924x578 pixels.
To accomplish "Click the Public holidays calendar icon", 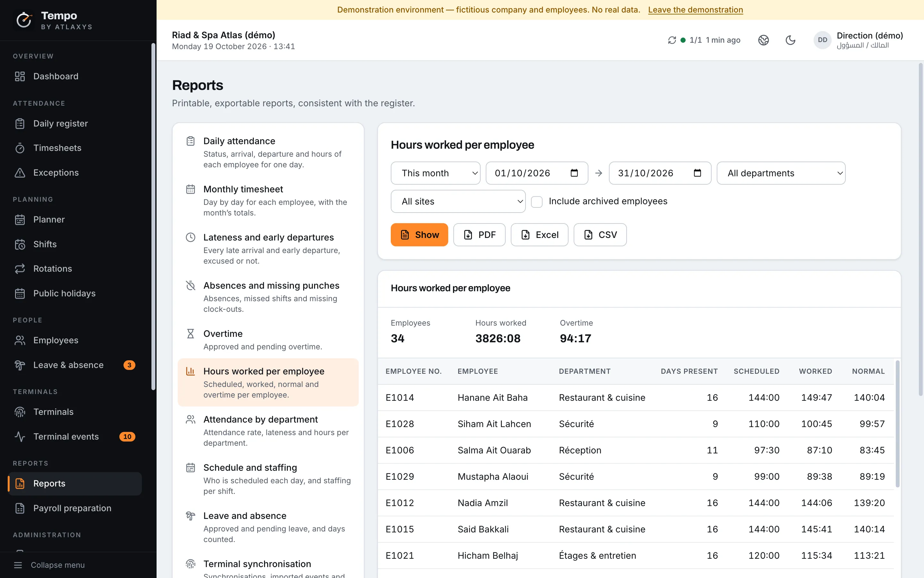I will pyautogui.click(x=20, y=293).
